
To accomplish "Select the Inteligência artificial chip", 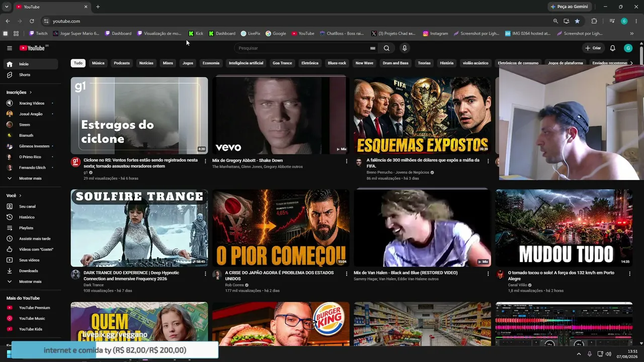I will pyautogui.click(x=246, y=63).
